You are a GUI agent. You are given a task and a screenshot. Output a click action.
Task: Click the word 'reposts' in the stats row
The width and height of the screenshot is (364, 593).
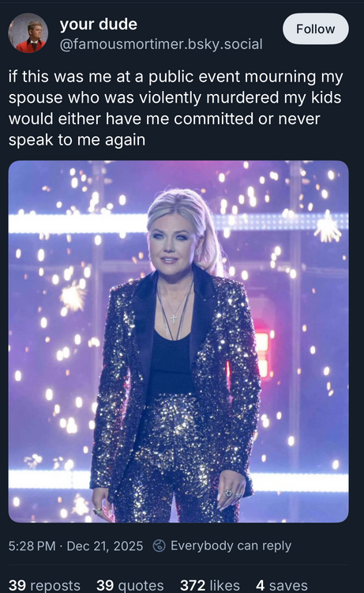pos(55,585)
